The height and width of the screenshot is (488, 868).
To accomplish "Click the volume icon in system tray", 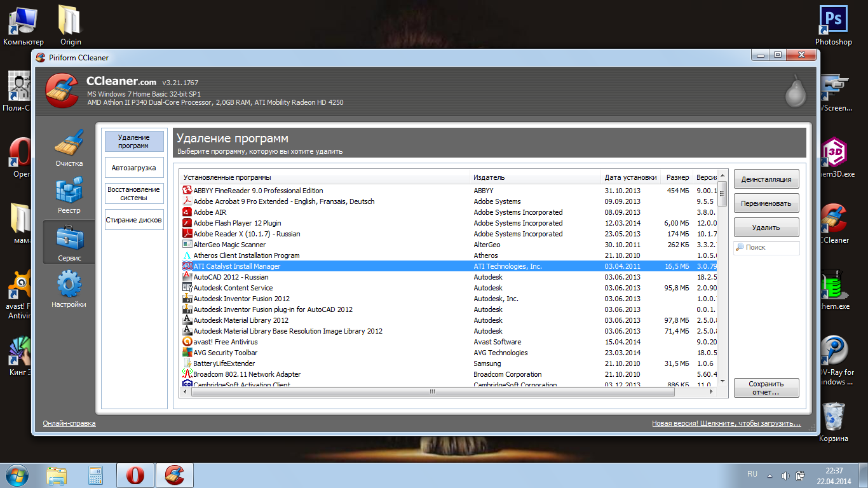I will pyautogui.click(x=785, y=475).
